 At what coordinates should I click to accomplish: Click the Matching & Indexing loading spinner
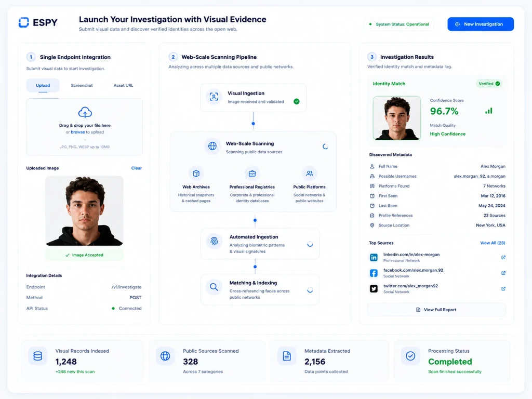tap(310, 290)
